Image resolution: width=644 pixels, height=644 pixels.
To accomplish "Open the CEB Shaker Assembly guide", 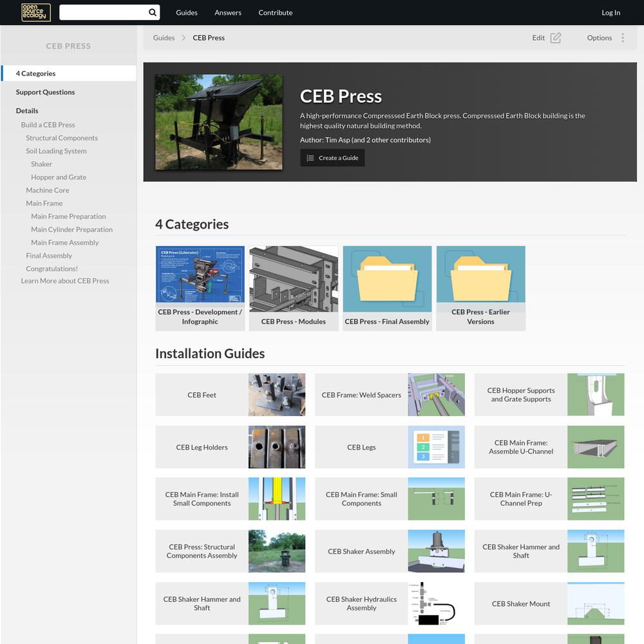I will [x=390, y=551].
